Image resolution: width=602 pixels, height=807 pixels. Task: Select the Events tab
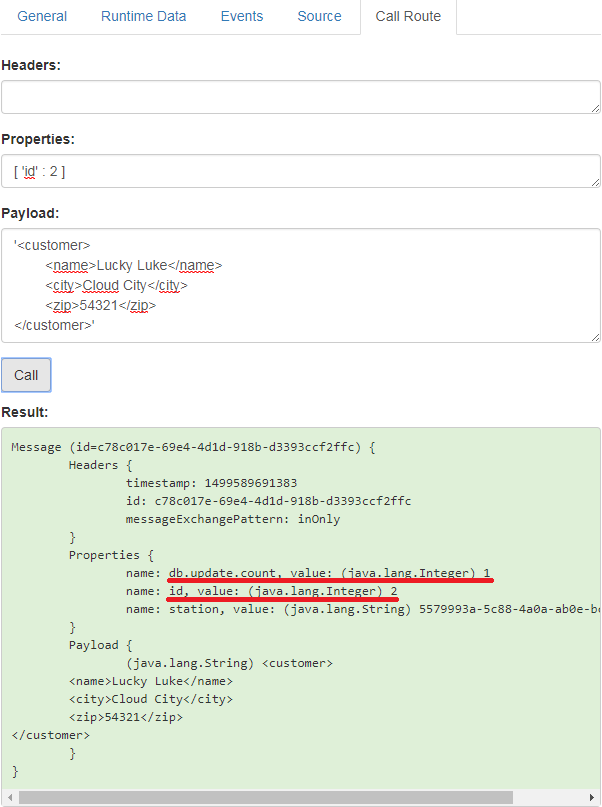[241, 16]
